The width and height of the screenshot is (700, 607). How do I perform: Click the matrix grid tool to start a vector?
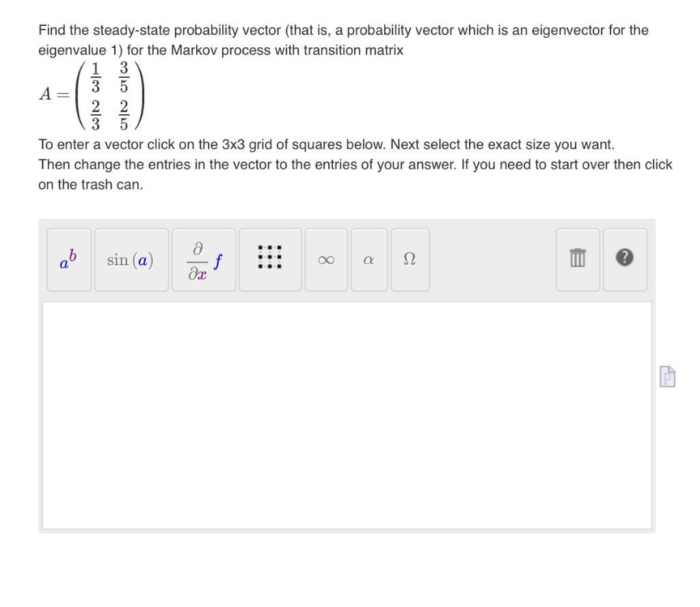269,260
